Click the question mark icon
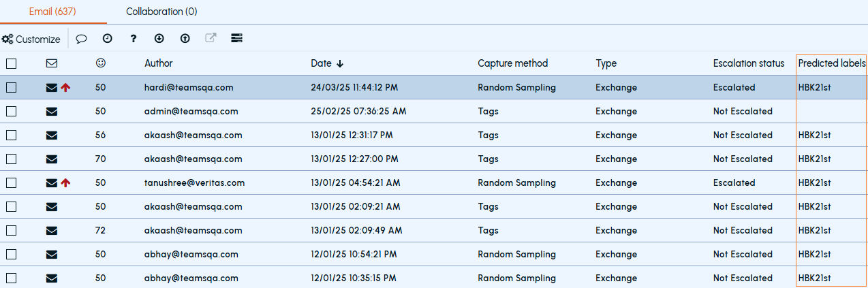Viewport: 868px width, 288px height. coord(134,39)
